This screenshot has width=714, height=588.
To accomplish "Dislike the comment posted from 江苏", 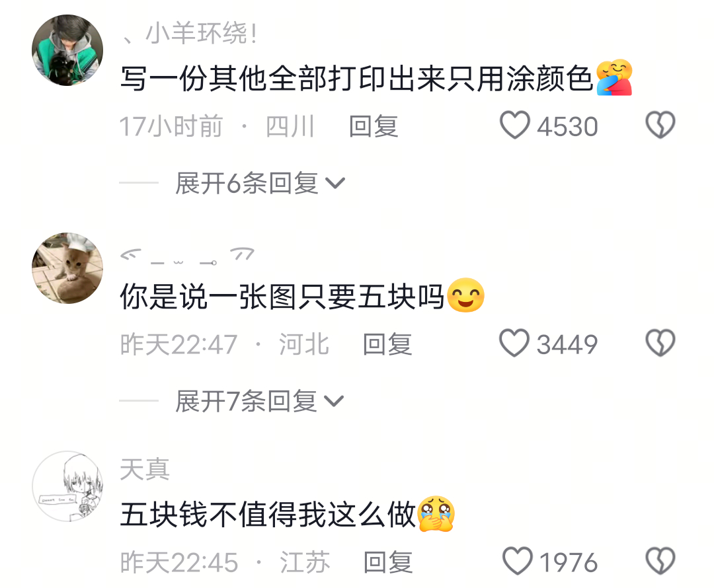I will point(660,561).
